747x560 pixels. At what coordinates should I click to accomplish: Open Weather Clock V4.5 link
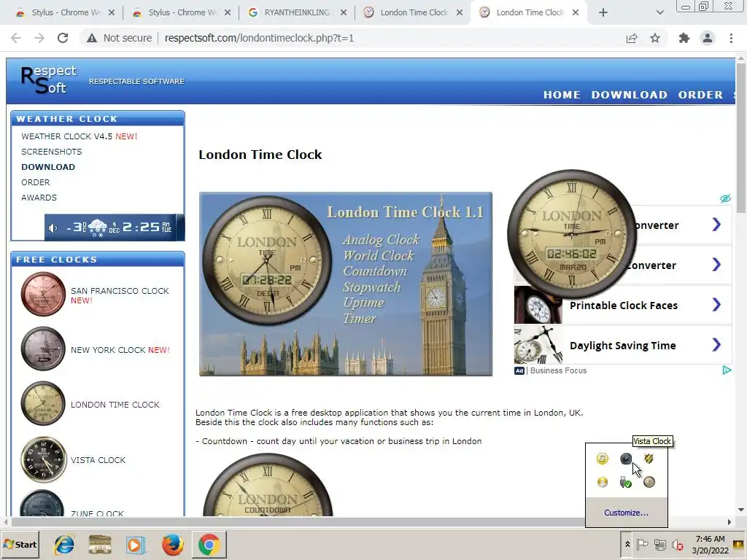79,136
